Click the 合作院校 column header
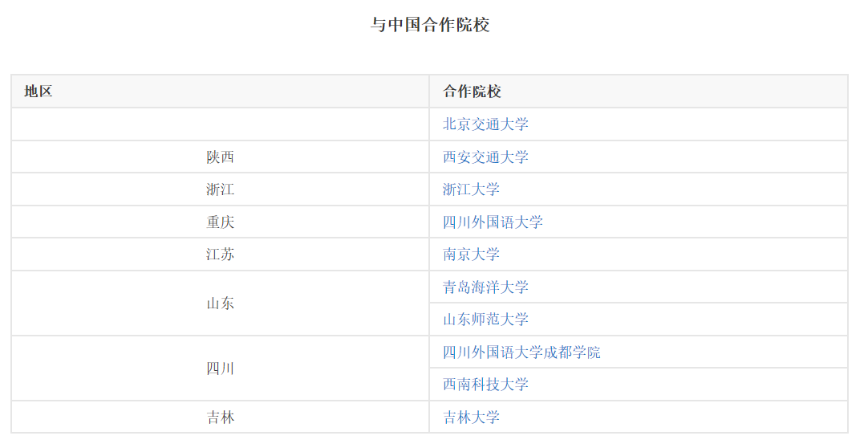Screen dimensions: 868x448 [639, 92]
